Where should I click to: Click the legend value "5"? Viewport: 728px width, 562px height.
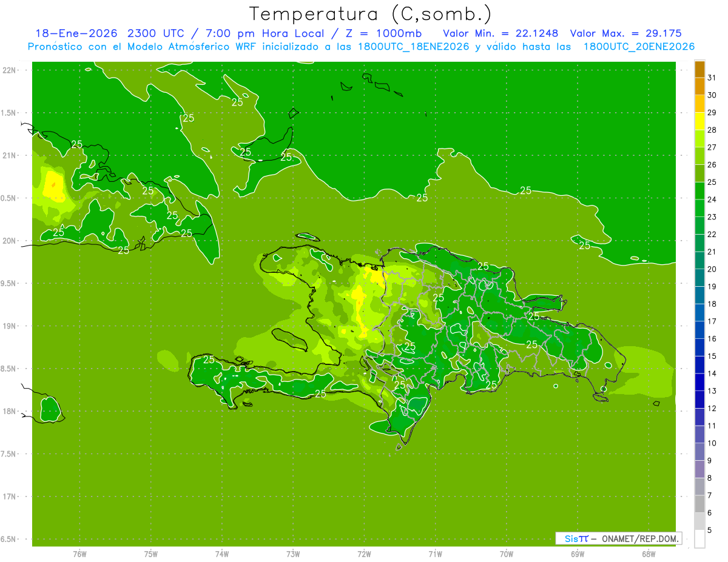(710, 530)
